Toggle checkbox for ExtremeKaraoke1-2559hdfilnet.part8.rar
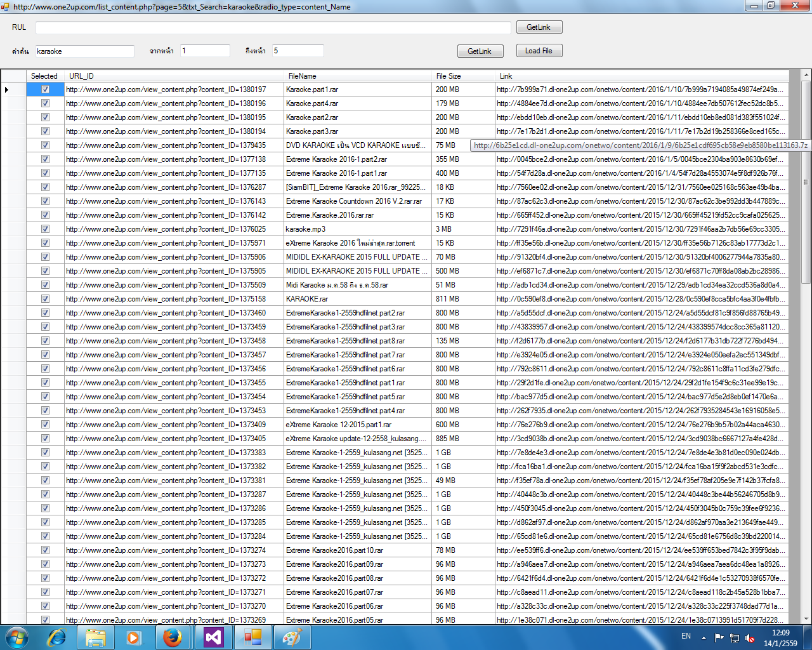This screenshot has height=650, width=812. tap(45, 341)
